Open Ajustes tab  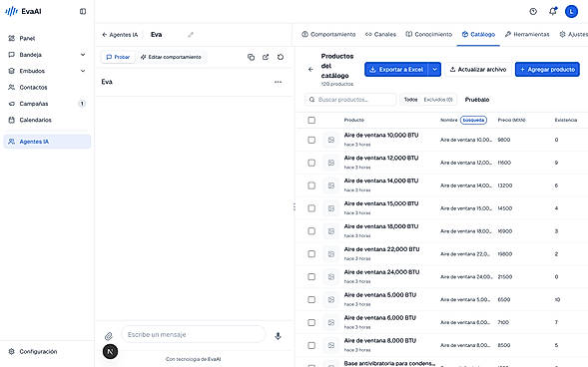tap(574, 34)
